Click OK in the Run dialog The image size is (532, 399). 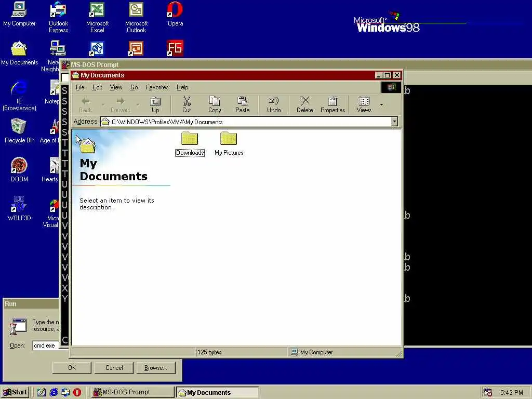click(72, 367)
